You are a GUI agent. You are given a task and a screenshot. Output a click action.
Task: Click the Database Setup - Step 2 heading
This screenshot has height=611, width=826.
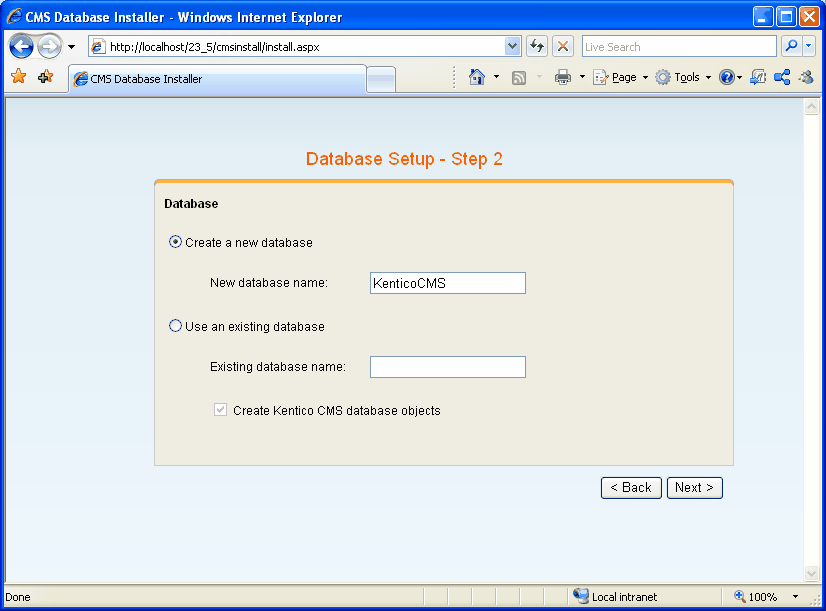[x=404, y=159]
